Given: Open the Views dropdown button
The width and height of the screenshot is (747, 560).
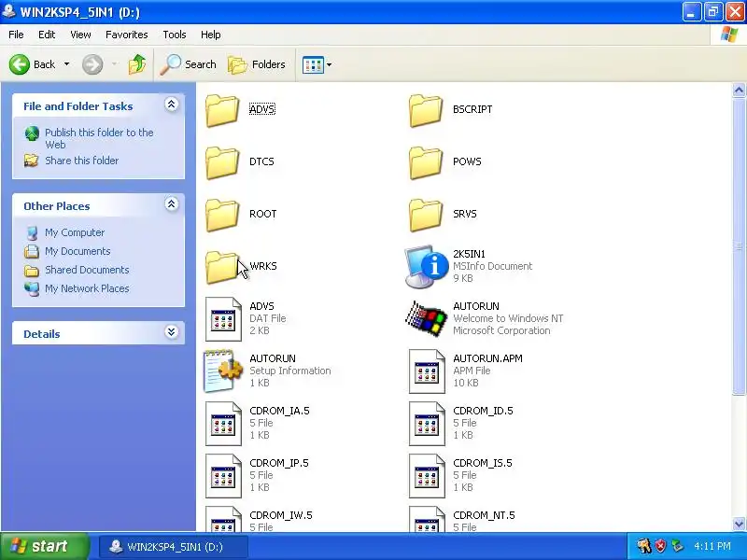Looking at the screenshot, I should tap(317, 64).
